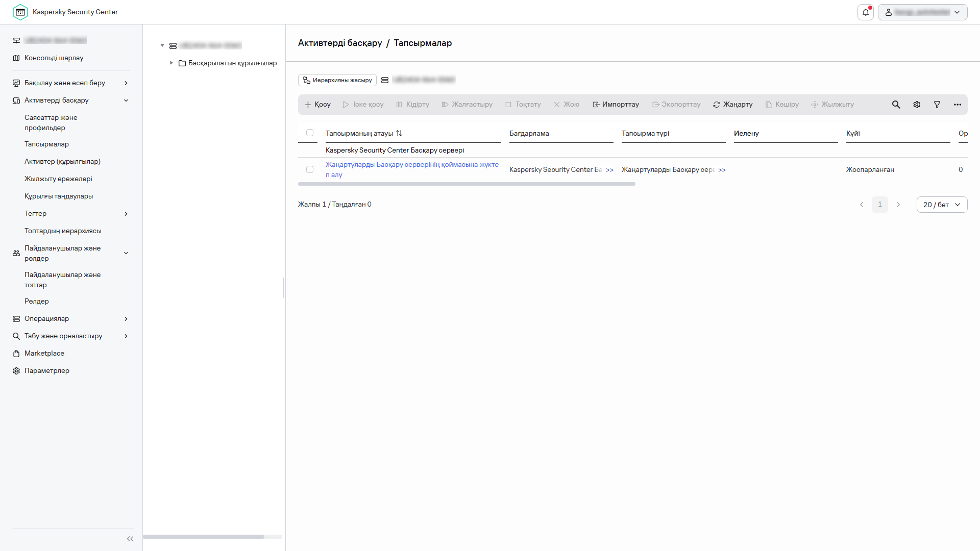Image resolution: width=980 pixels, height=551 pixels.
Task: Select the Жаңартуларды Басқару task row checkbox
Action: click(x=310, y=169)
